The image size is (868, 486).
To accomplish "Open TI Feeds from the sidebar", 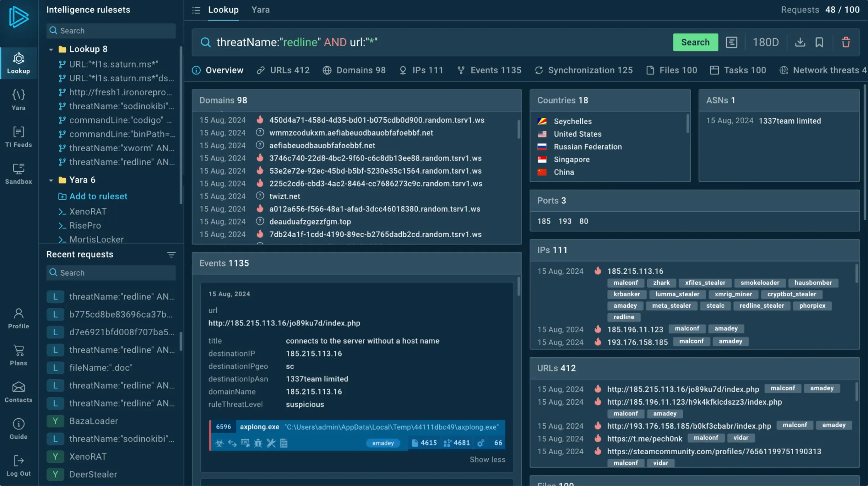I will pos(18,137).
